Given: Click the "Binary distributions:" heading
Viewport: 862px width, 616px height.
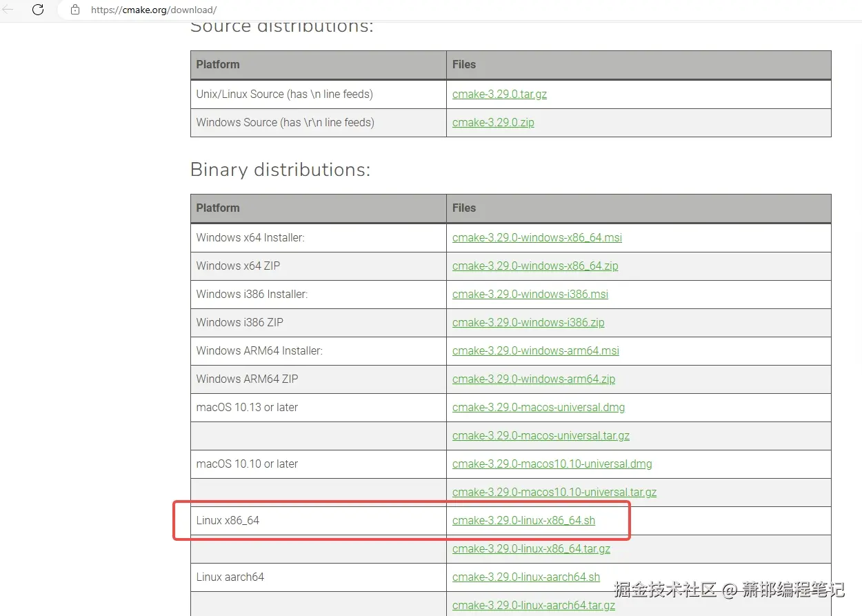Looking at the screenshot, I should pos(281,170).
